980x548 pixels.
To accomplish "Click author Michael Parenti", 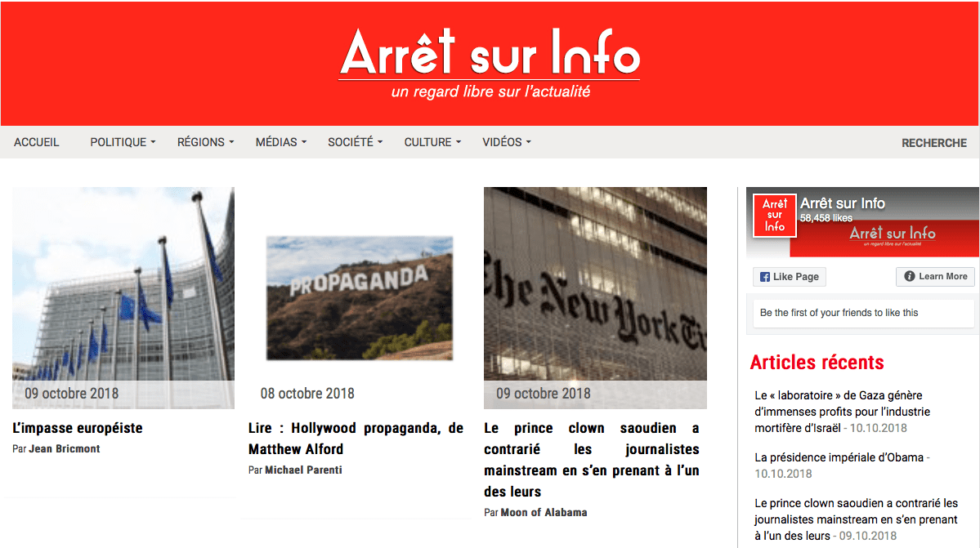I will (x=303, y=470).
